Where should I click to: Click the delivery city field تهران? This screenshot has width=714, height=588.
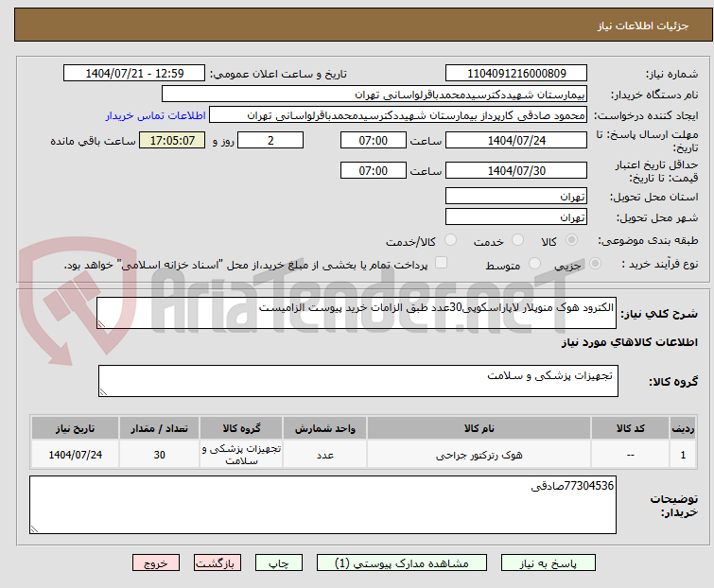(x=516, y=217)
